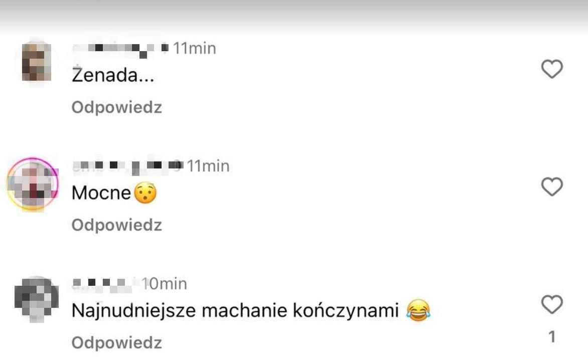Open the story-ringed avatar beside "Mocne"
Image resolution: width=588 pixels, height=364 pixels.
click(x=33, y=184)
